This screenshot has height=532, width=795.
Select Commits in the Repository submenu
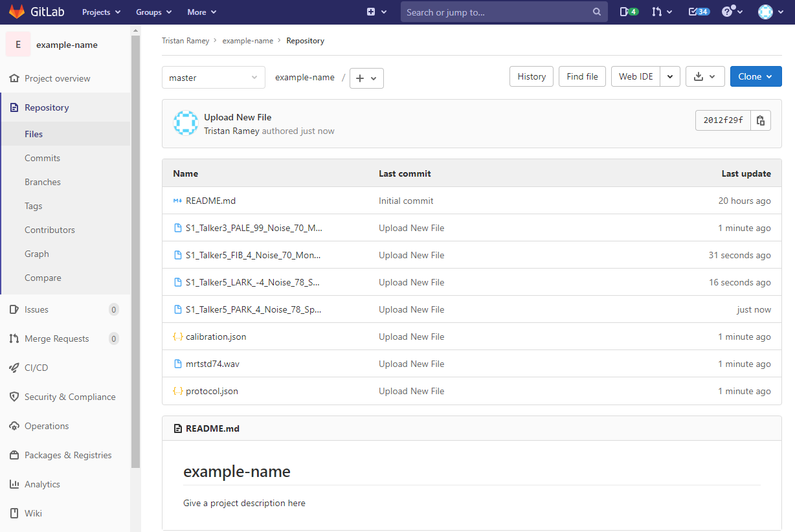coord(42,158)
